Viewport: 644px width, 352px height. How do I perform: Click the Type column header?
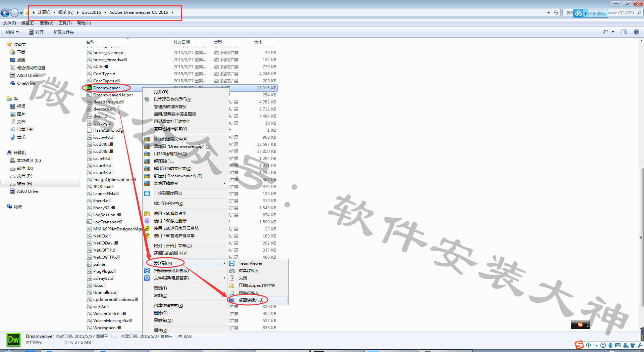(232, 42)
